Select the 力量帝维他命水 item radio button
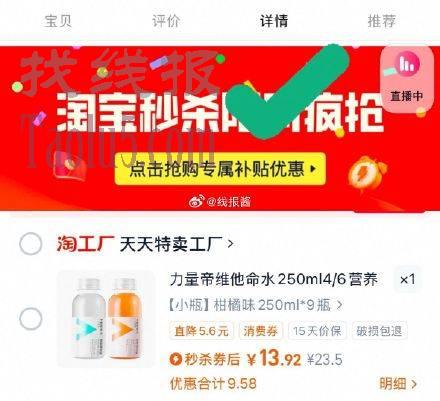440x401 pixels. 30,319
